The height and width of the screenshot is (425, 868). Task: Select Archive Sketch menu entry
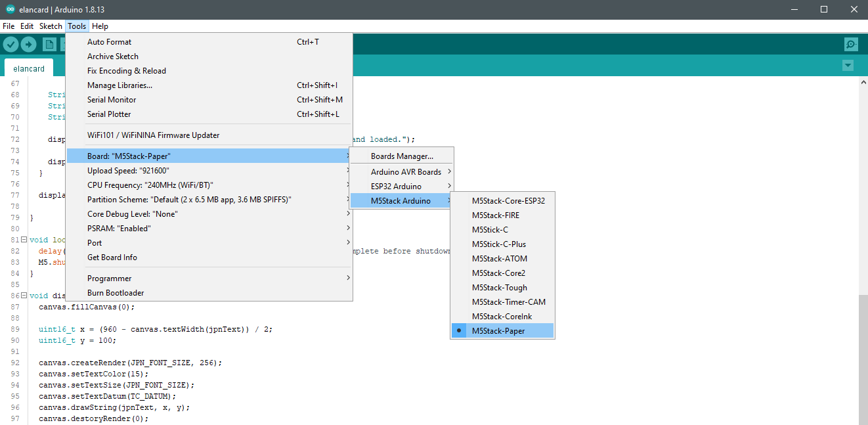pos(209,56)
